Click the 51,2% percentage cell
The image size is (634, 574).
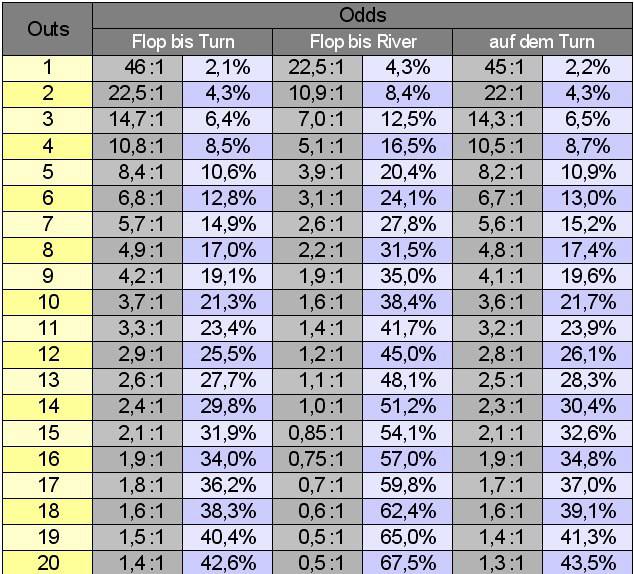pyautogui.click(x=408, y=407)
